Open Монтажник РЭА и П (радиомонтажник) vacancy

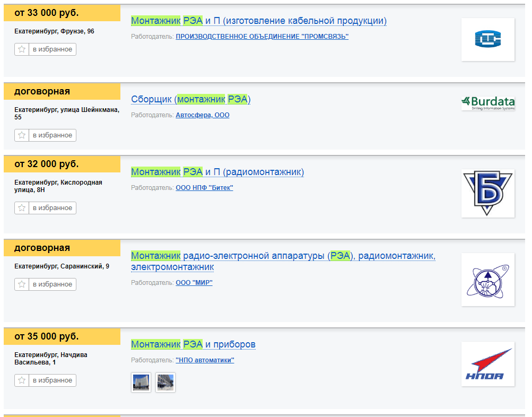coord(217,172)
